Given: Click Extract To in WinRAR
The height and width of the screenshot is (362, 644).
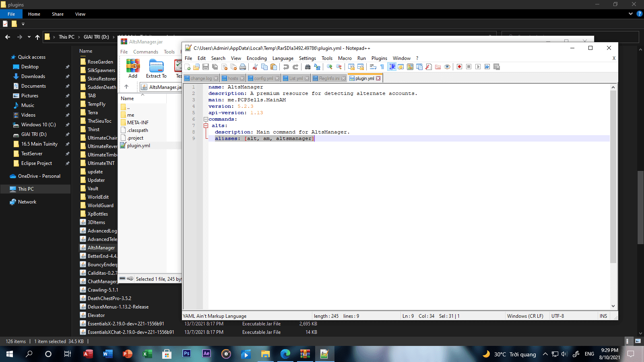Looking at the screenshot, I should 156,69.
